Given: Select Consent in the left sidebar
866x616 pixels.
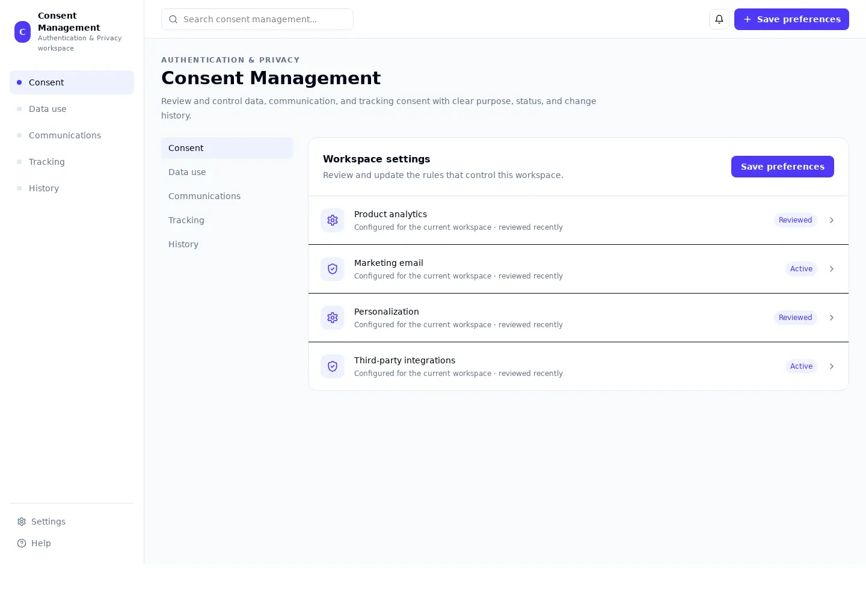Looking at the screenshot, I should [x=72, y=82].
